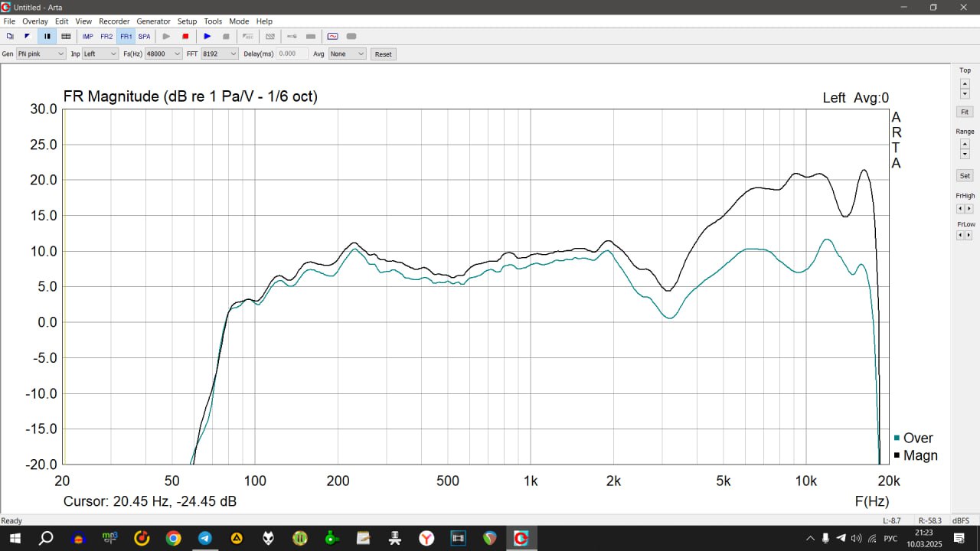Click the blue flag toolbar icon
Image resolution: width=980 pixels, height=551 pixels.
28,36
